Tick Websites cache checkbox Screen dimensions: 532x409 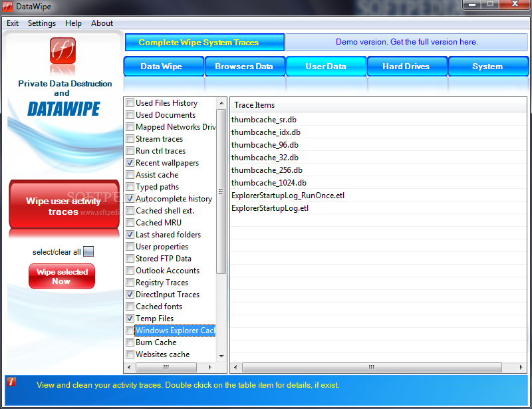click(130, 354)
